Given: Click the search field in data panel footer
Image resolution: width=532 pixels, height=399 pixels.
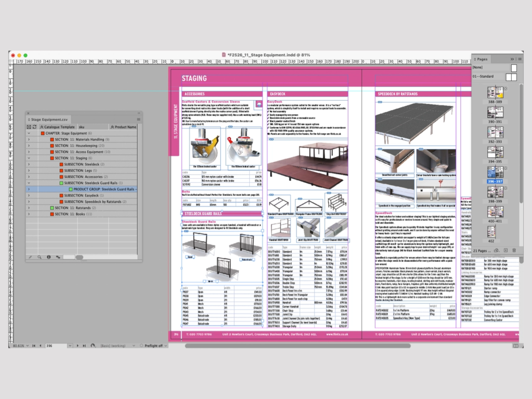Looking at the screenshot, I should 69,257.
